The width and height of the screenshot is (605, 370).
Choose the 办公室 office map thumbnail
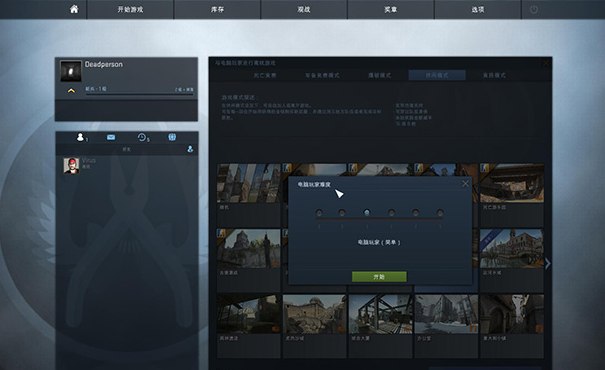(446, 314)
